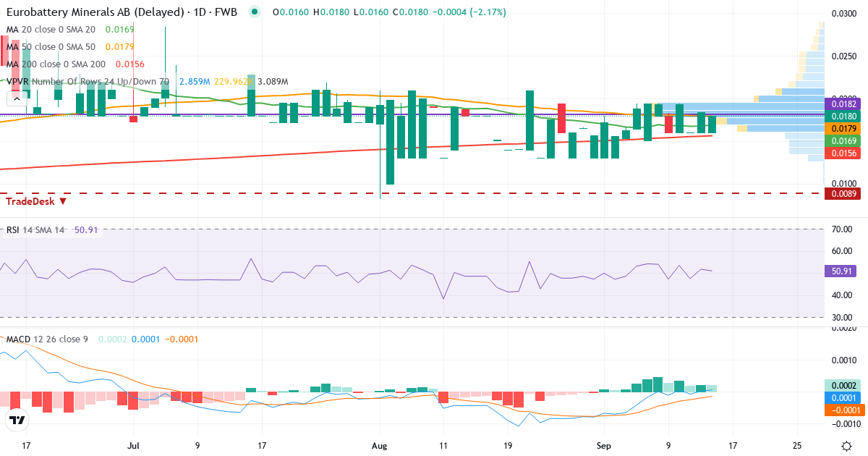Click the green market status dot
Viewport: 868px width, 456px height.
[254, 12]
